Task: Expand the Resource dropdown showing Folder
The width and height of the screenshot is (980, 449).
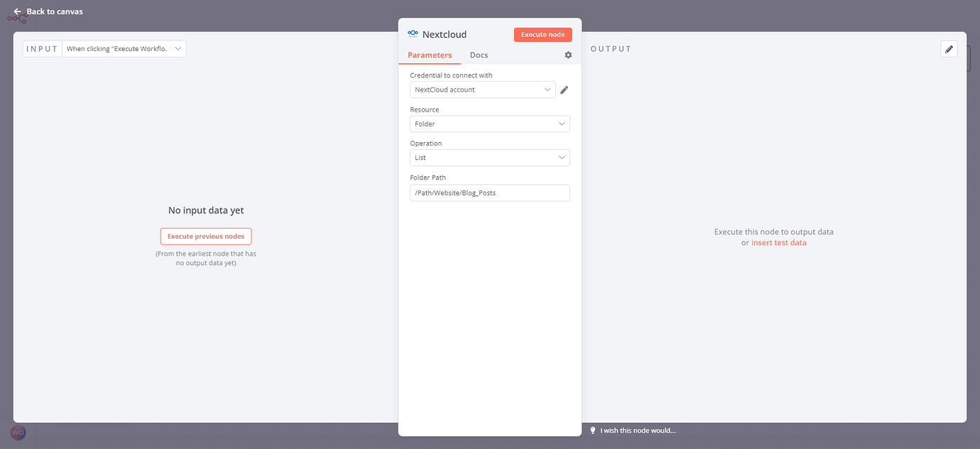Action: tap(489, 124)
